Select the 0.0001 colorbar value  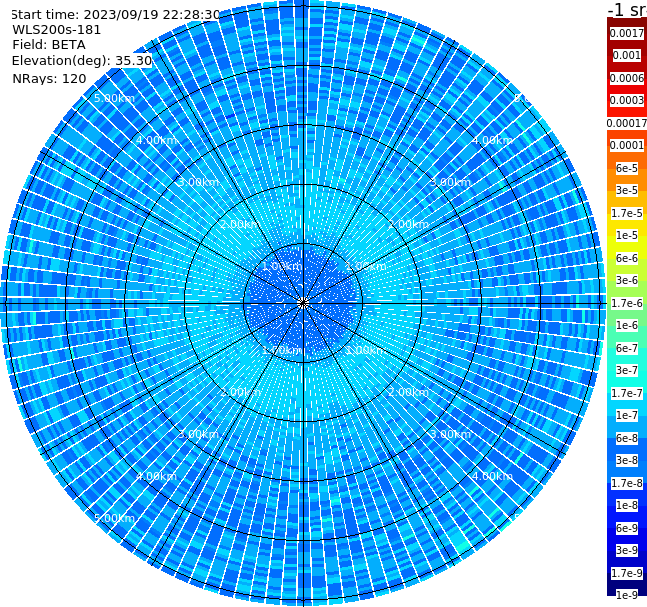[x=627, y=145]
